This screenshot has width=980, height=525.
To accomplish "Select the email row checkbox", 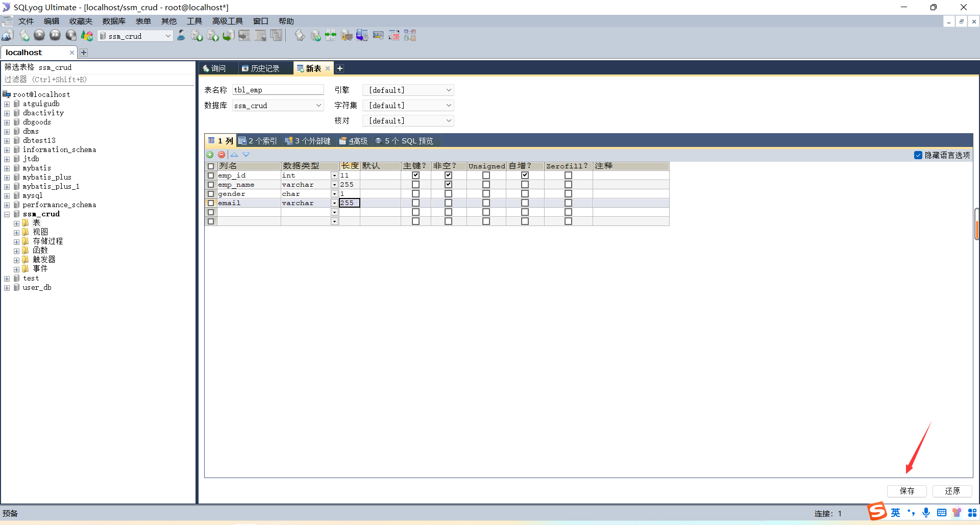I will pos(211,203).
